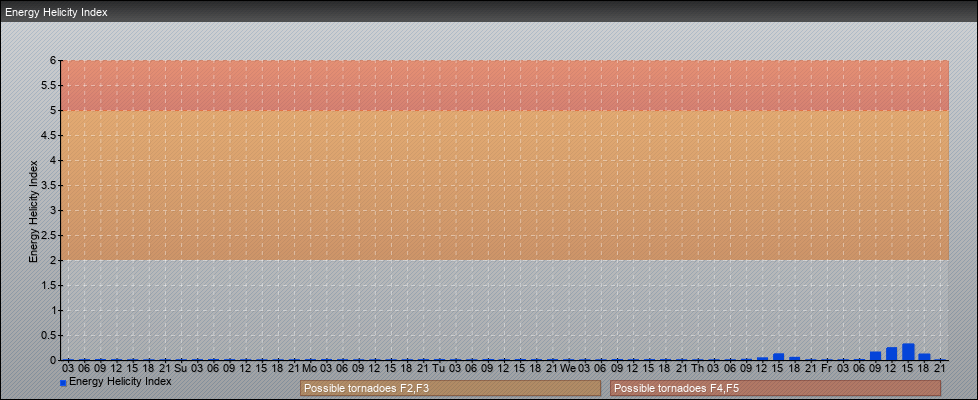The height and width of the screenshot is (400, 978).
Task: Click the Energy Helicity Index panel title
Action: click(x=56, y=12)
